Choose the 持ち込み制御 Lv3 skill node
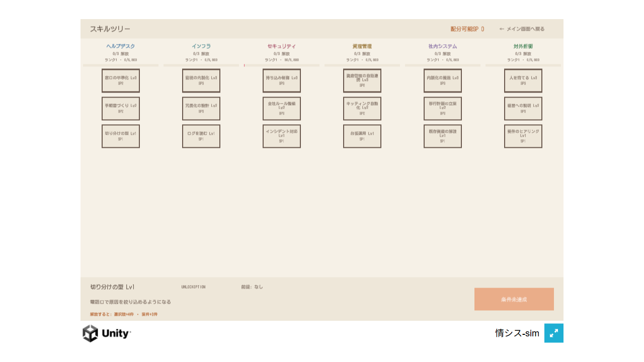 [282, 80]
